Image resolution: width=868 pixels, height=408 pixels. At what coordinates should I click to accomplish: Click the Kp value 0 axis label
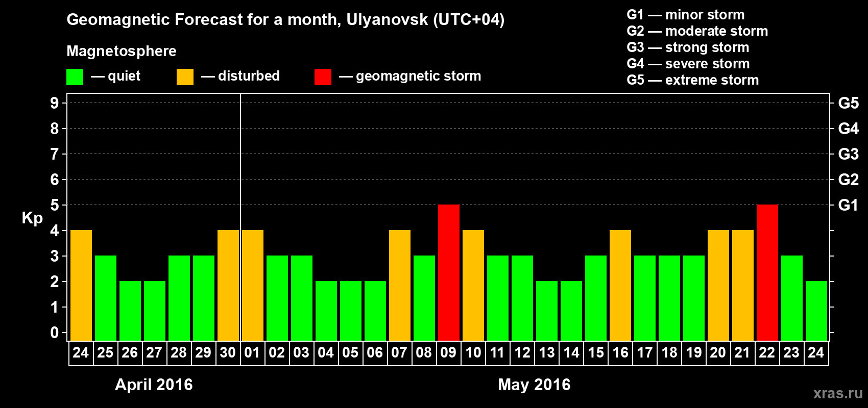(55, 333)
